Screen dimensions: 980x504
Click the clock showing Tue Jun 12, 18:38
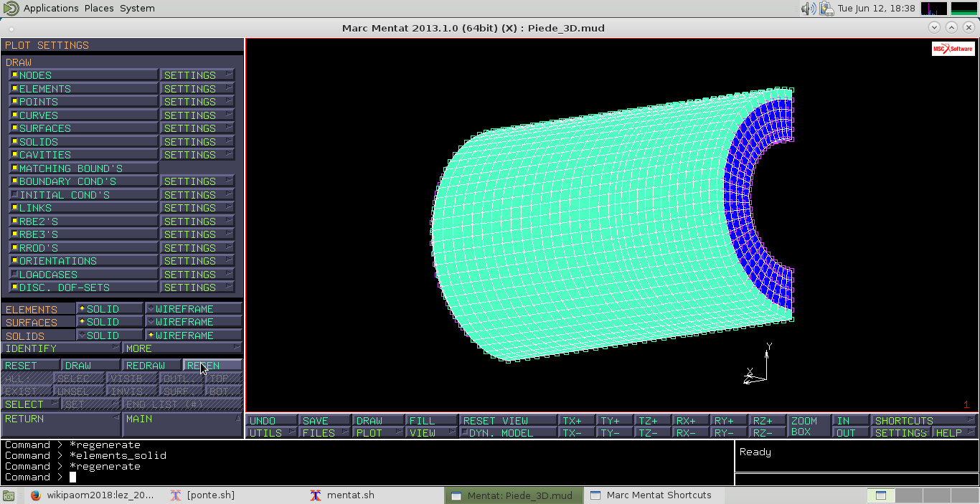876,9
